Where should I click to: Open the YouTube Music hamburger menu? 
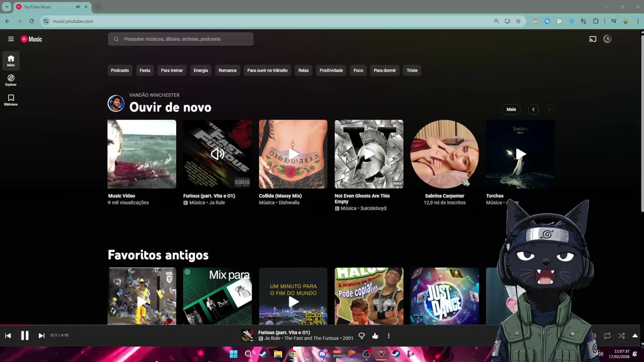click(x=11, y=39)
